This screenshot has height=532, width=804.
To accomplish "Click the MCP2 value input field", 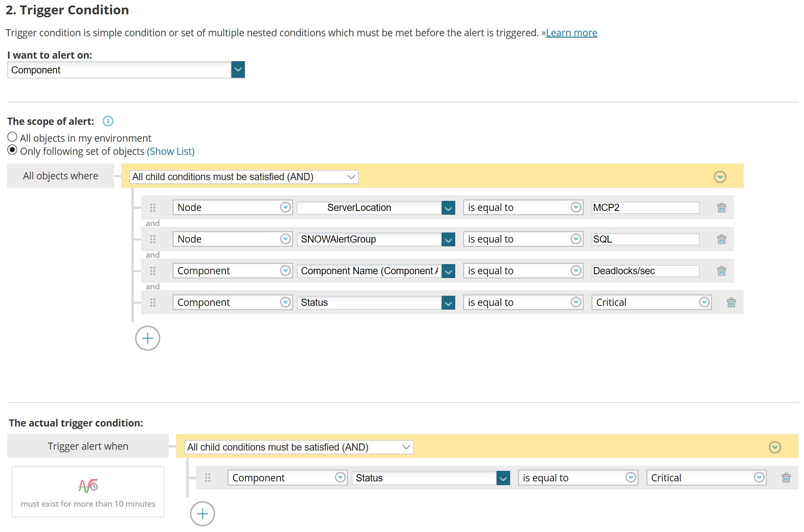I will pos(645,208).
